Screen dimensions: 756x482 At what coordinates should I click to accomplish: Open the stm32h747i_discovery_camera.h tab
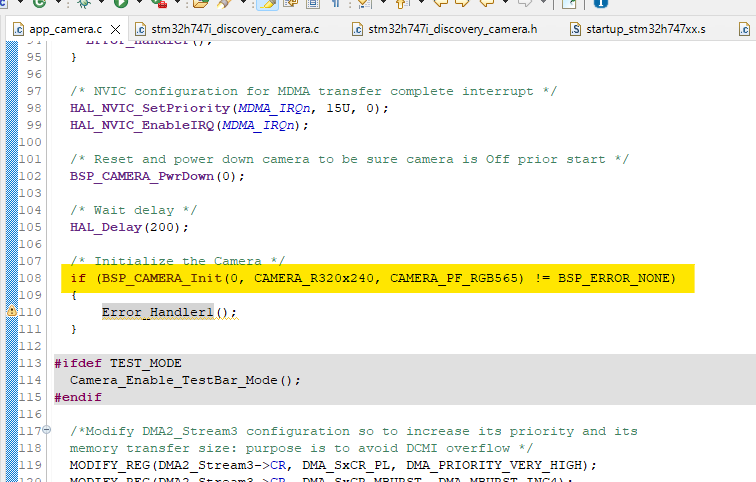click(445, 29)
